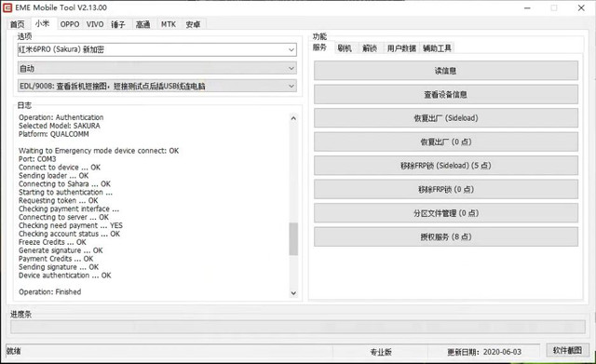
Task: Open the MTK tab
Action: [168, 24]
